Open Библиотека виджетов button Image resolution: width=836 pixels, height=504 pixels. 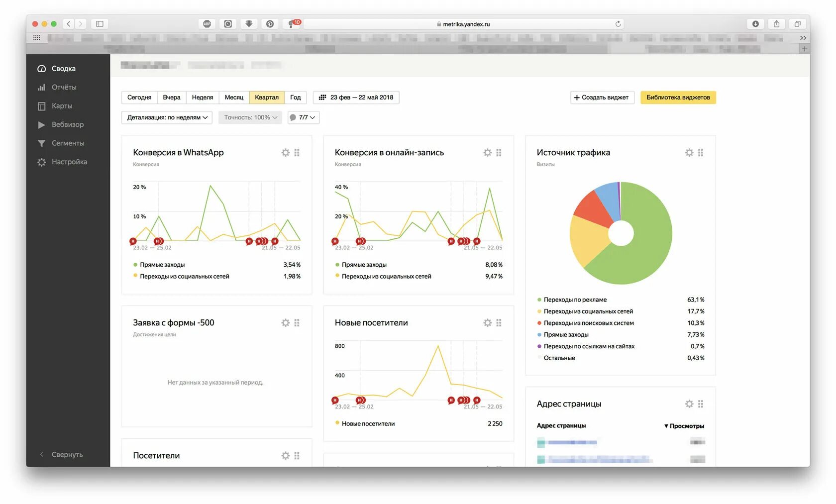click(678, 98)
